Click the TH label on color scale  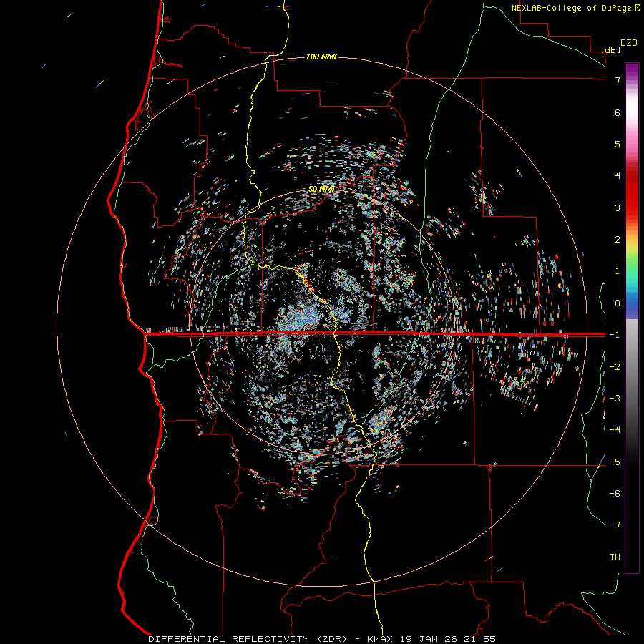[x=615, y=557]
